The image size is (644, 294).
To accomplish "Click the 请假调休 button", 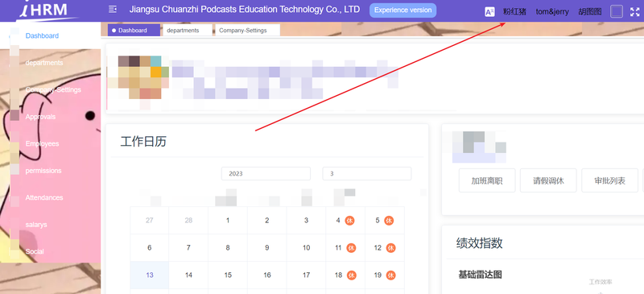I will [x=548, y=180].
